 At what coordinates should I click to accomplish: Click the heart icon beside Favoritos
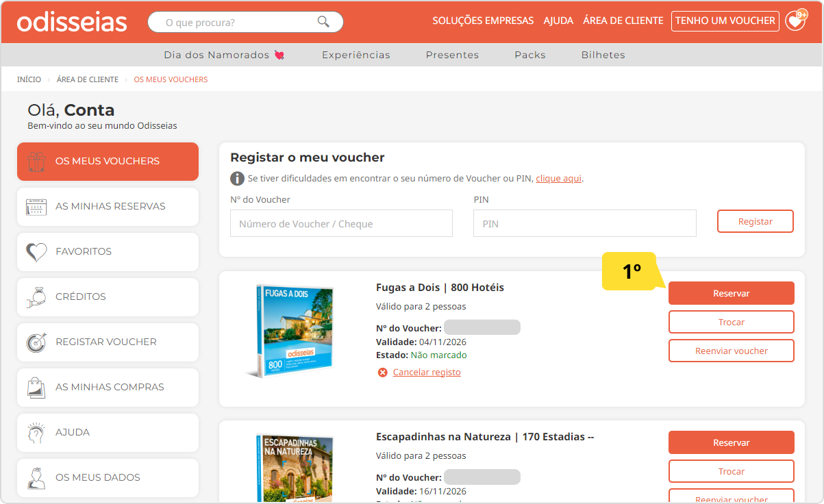(x=36, y=252)
